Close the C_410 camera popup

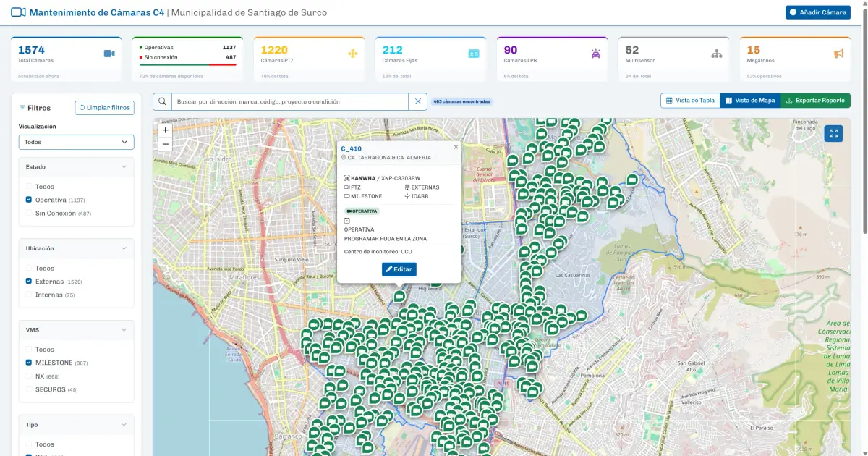[x=456, y=147]
